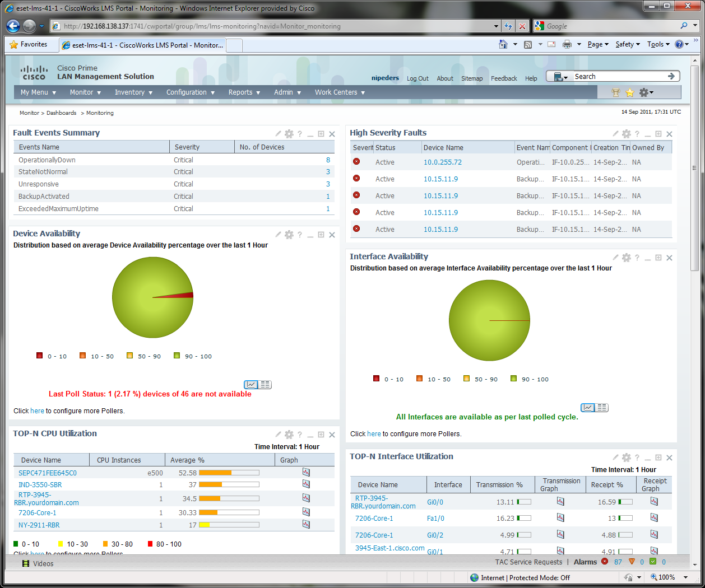Open the gear settings dropdown in navigation bar
Viewport: 705px width, 588px height.
point(646,92)
